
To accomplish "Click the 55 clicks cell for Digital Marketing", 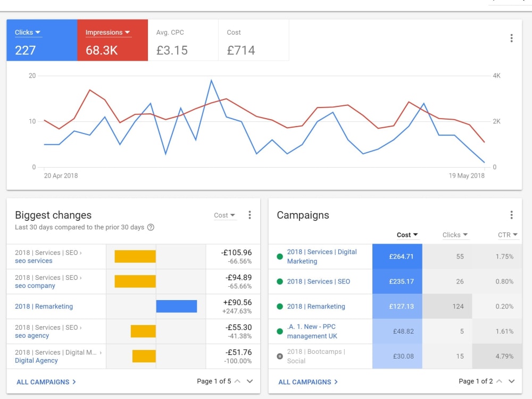I will tap(447, 256).
